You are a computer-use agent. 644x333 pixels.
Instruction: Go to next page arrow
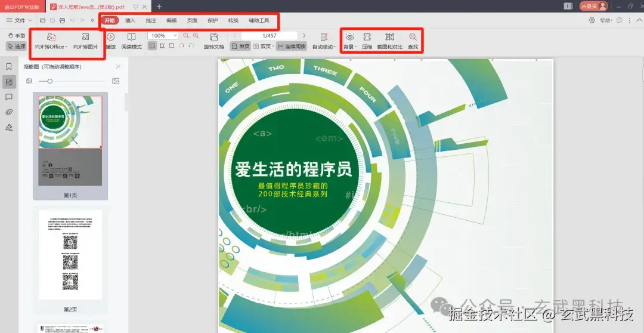[x=304, y=36]
